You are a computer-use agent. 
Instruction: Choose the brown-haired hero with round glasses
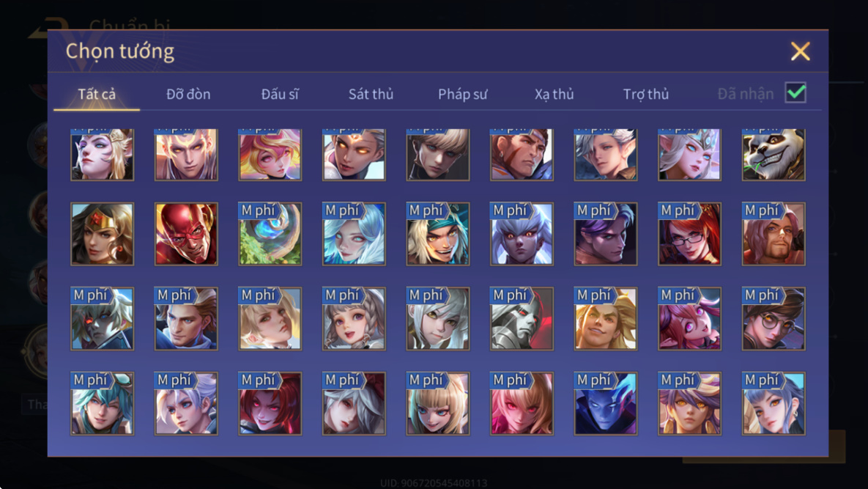coord(774,318)
